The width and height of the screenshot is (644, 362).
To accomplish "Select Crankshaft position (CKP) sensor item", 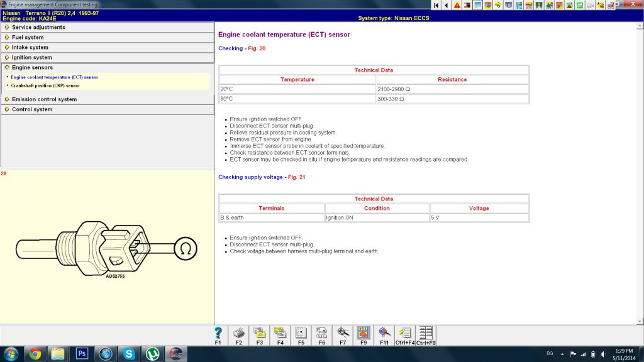I will coord(45,85).
